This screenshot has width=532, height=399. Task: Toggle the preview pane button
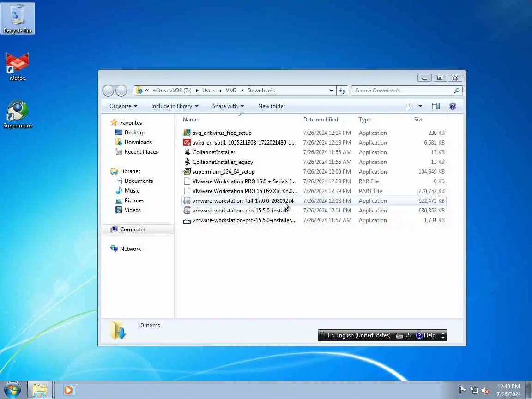(435, 106)
